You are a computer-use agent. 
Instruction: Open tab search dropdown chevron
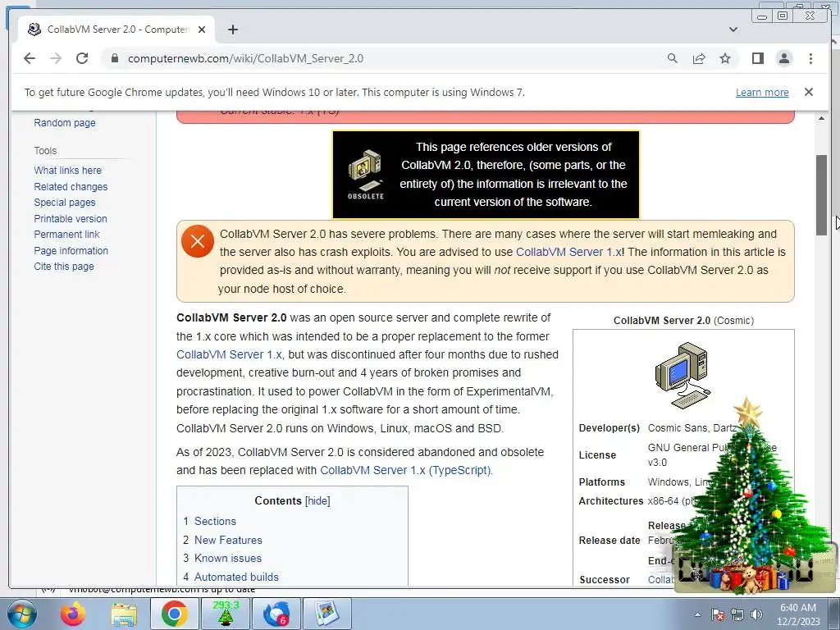[733, 30]
